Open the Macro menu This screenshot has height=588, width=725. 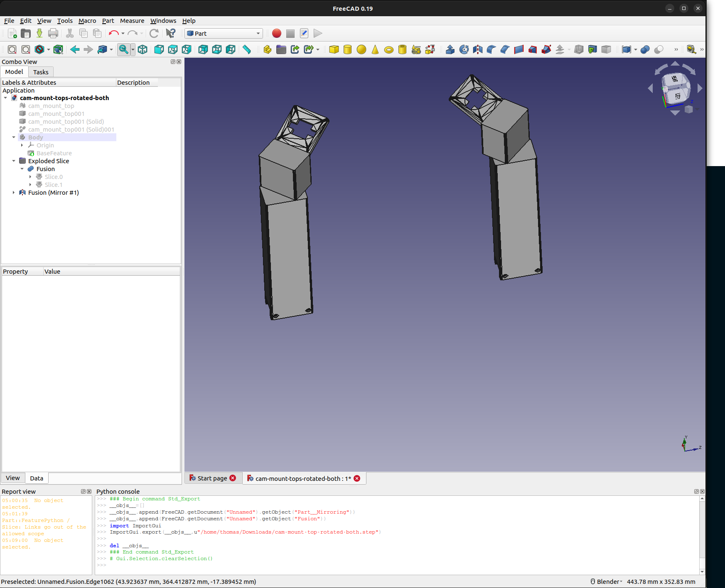(87, 21)
